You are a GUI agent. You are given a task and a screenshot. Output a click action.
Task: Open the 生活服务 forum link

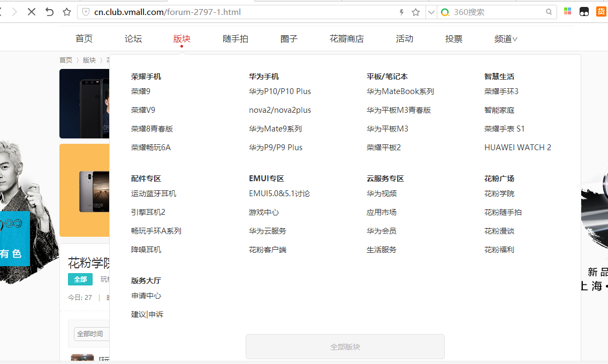coord(382,250)
